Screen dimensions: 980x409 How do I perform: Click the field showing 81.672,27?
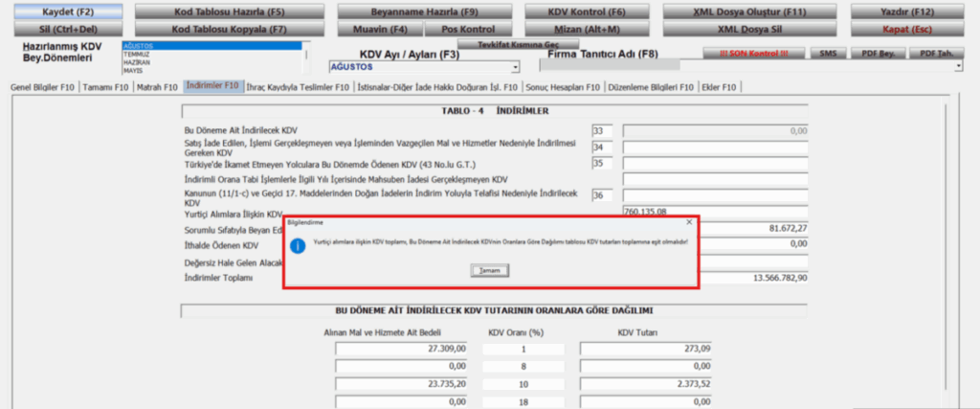pyautogui.click(x=754, y=228)
